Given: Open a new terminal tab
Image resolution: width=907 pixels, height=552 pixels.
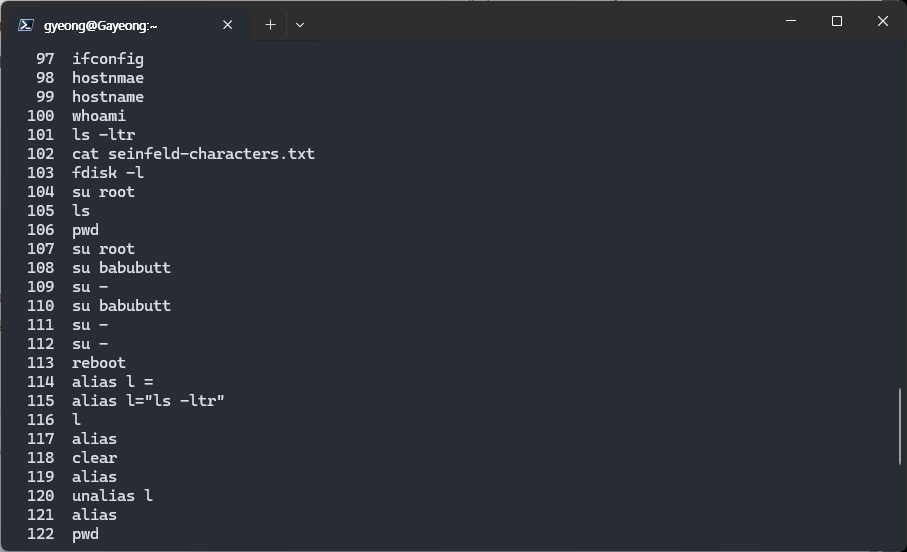Looking at the screenshot, I should pyautogui.click(x=270, y=25).
